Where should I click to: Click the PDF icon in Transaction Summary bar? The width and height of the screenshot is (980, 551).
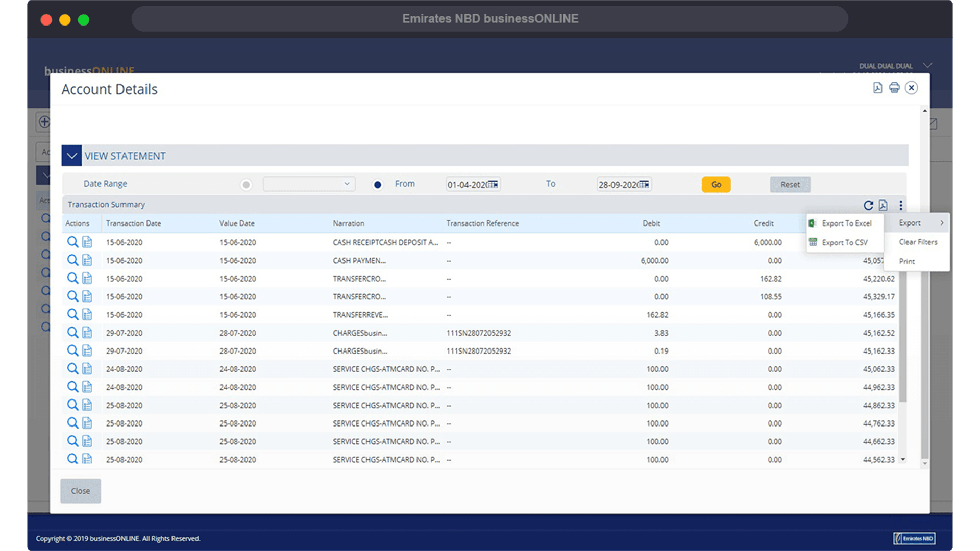click(884, 205)
